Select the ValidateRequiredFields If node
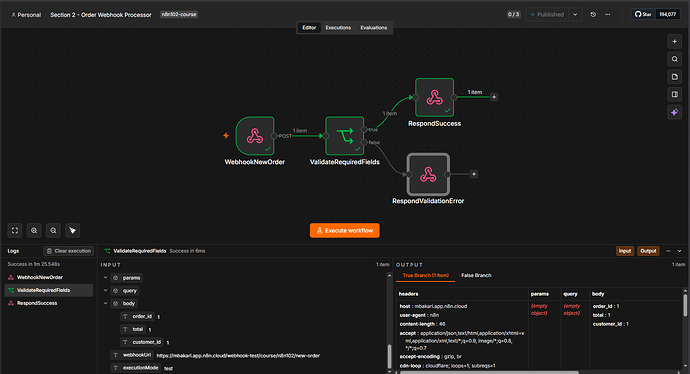Image resolution: width=690 pixels, height=374 pixels. point(345,136)
